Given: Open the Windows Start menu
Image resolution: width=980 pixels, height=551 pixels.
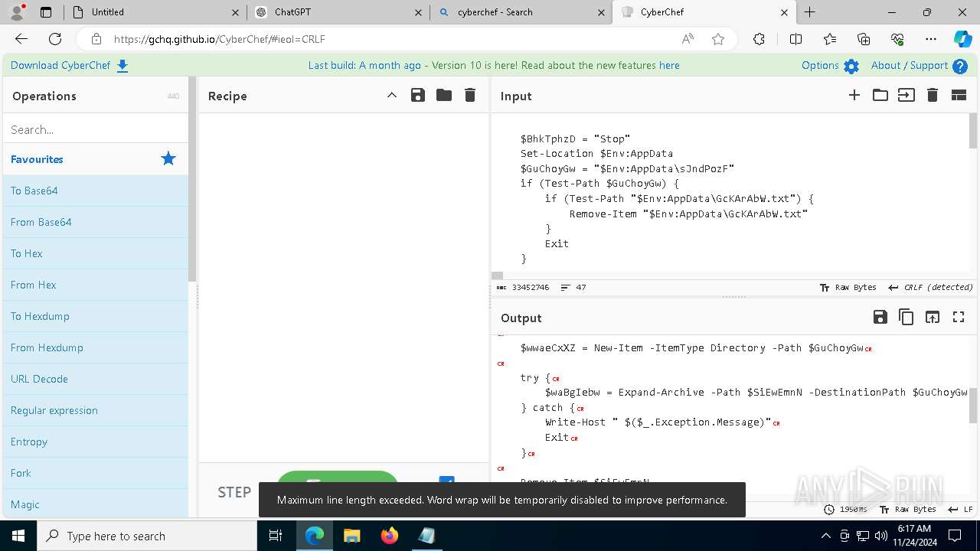Looking at the screenshot, I should [18, 536].
